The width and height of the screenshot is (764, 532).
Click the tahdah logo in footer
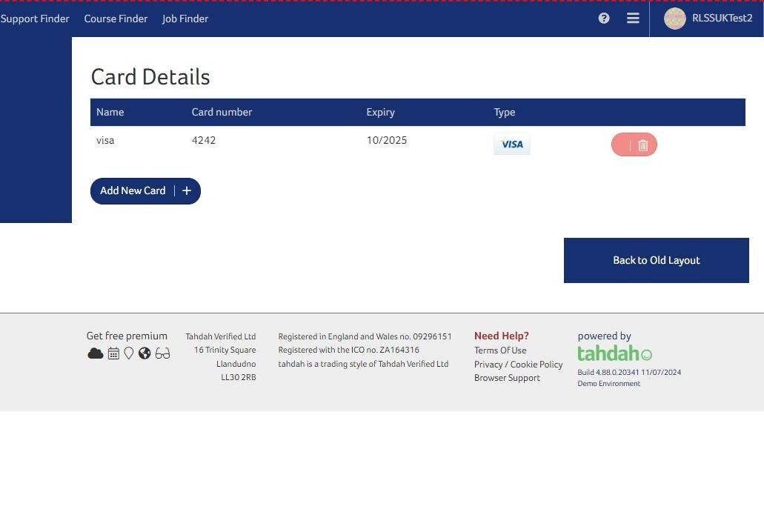(x=614, y=353)
